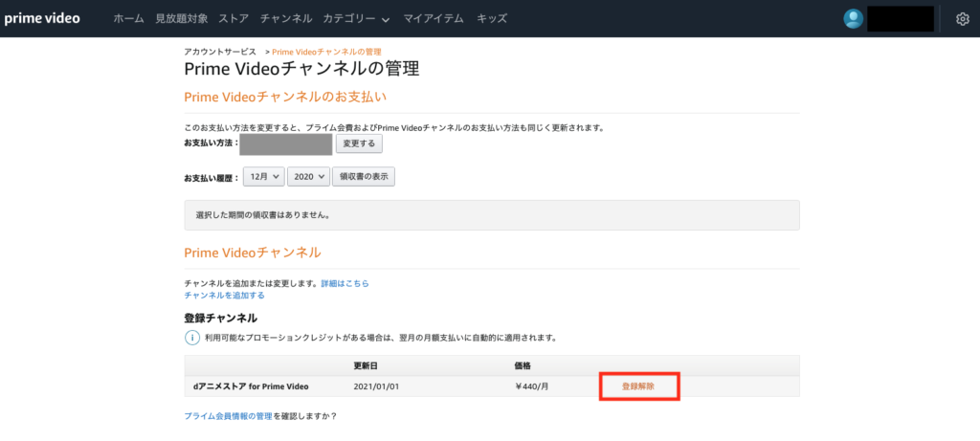This screenshot has height=441, width=980.
Task: Click the info icon under 登録チャンネル
Action: [191, 338]
